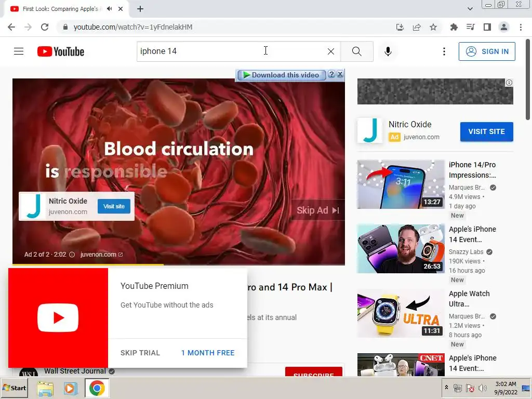The width and height of the screenshot is (532, 399).
Task: Open media player taskbar icon
Action: click(71, 389)
